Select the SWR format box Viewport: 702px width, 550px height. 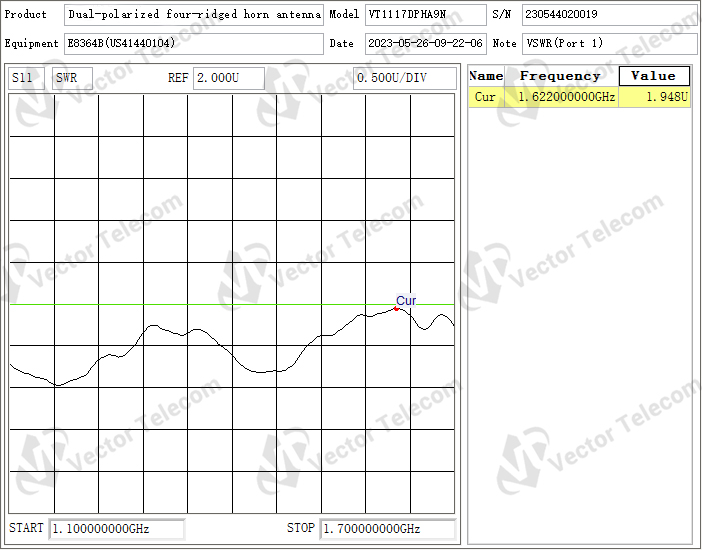(73, 78)
